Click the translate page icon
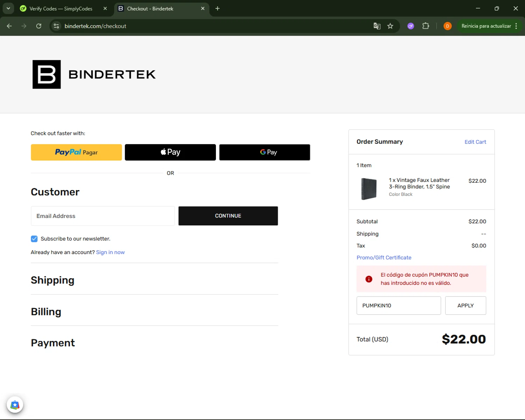This screenshot has width=525, height=420. click(x=377, y=26)
